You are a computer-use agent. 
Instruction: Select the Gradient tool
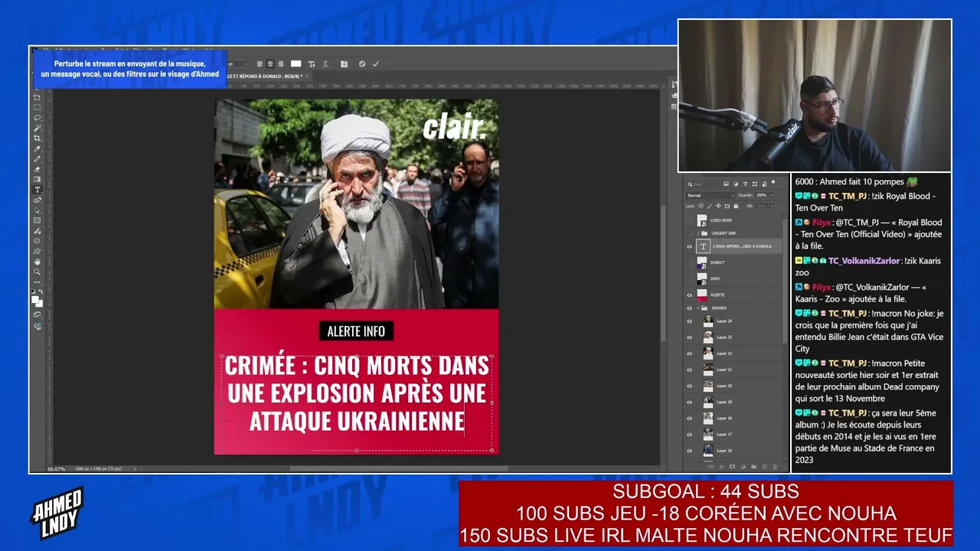coord(37,179)
